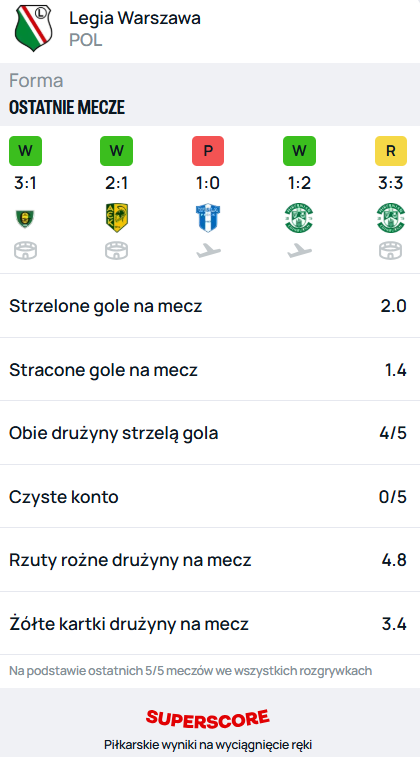Click the 2:1 score of the second match
The height and width of the screenshot is (757, 420).
pos(116,183)
